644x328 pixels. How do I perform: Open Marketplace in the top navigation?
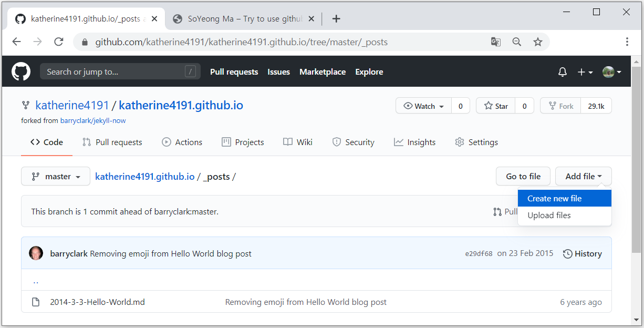tap(323, 72)
